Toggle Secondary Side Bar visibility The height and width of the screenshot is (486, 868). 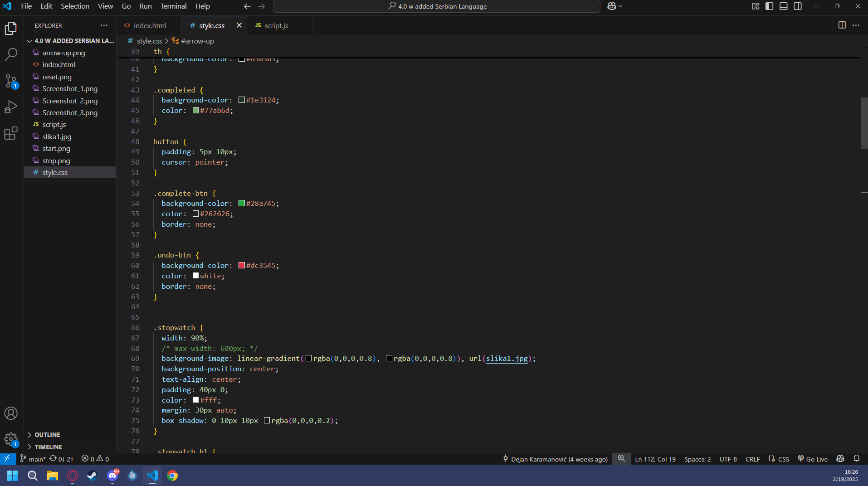click(x=798, y=6)
